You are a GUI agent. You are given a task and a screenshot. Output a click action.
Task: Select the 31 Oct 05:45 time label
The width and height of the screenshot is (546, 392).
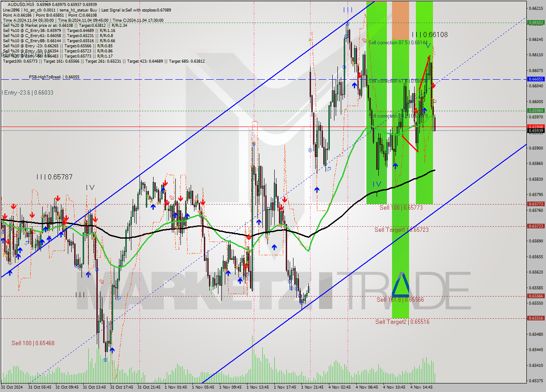(40, 387)
